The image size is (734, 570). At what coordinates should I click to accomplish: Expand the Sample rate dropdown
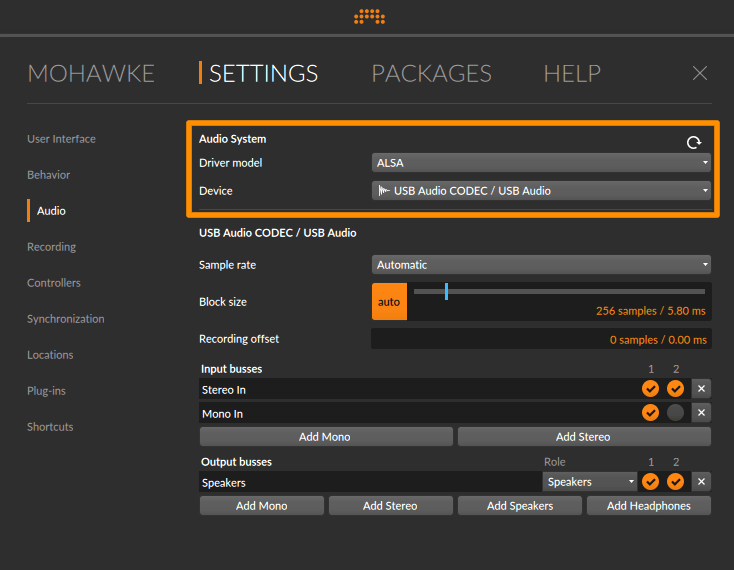click(541, 265)
